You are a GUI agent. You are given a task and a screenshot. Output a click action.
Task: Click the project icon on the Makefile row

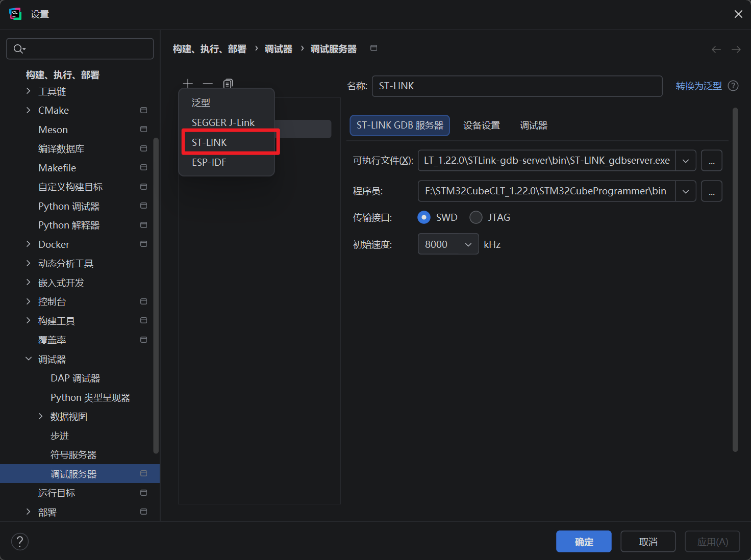(143, 168)
